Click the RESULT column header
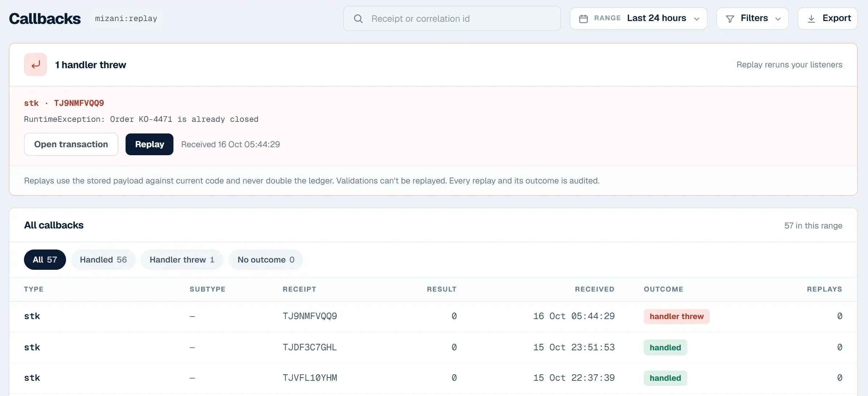Image resolution: width=868 pixels, height=396 pixels. click(442, 289)
